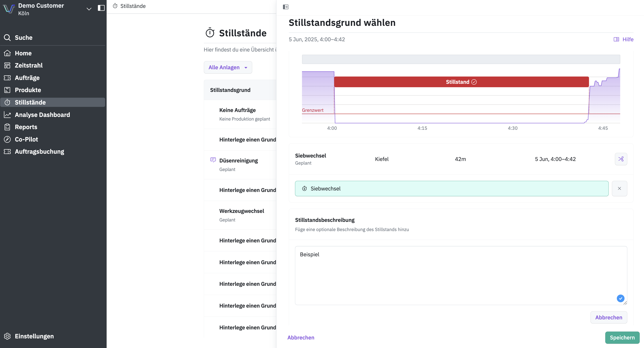Open the Alle Anlagen filter dropdown
Screen dimensions: 644x348
228,67
